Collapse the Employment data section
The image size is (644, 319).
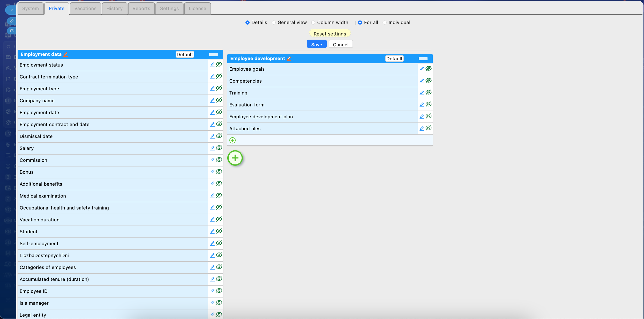tap(214, 55)
